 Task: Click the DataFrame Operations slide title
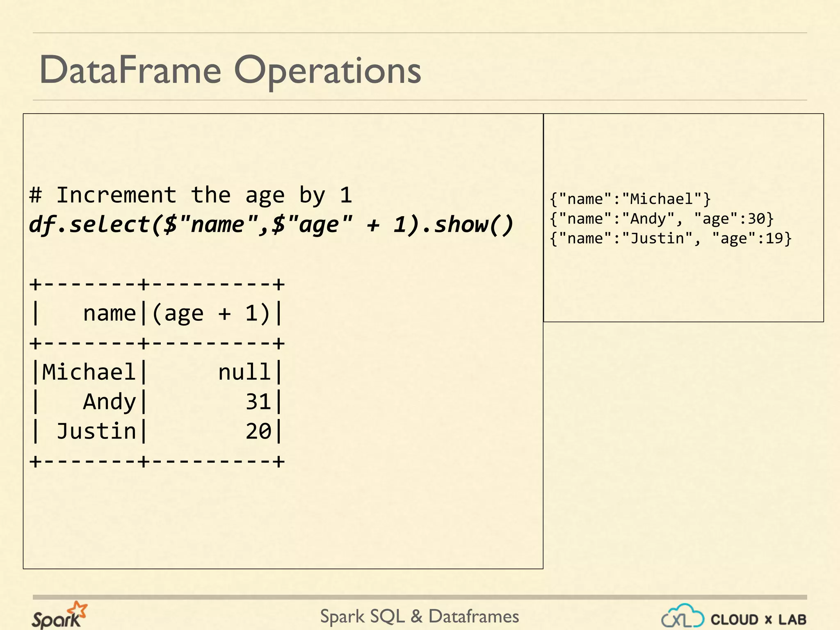230,71
